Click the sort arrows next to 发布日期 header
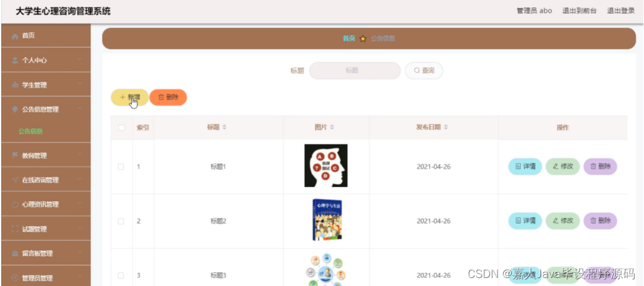This screenshot has width=644, height=286. 445,127
